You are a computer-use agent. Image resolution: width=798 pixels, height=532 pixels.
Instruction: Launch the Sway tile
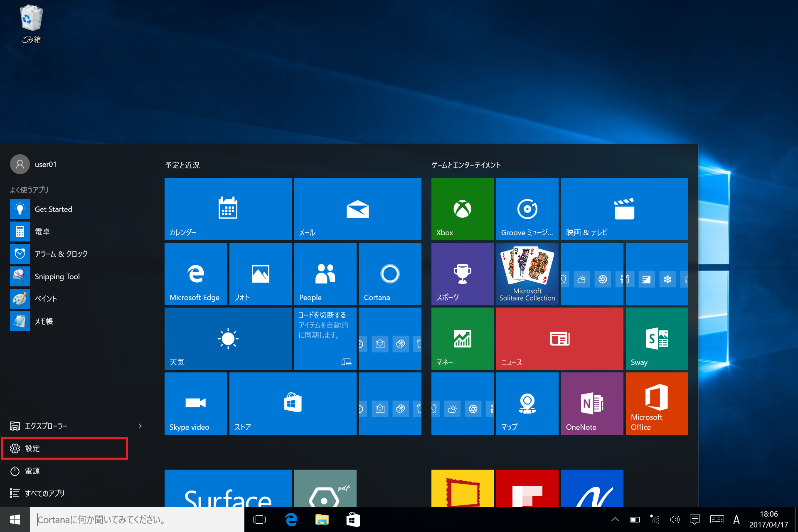[657, 338]
